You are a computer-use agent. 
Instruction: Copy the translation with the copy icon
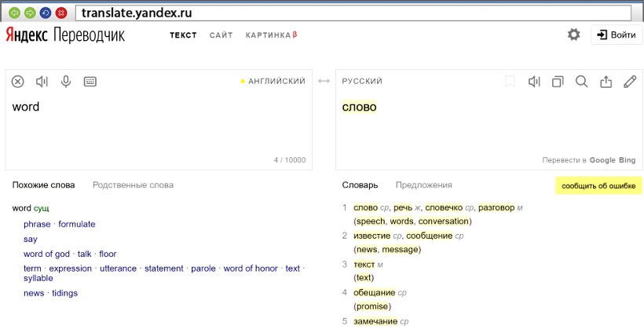coord(558,82)
